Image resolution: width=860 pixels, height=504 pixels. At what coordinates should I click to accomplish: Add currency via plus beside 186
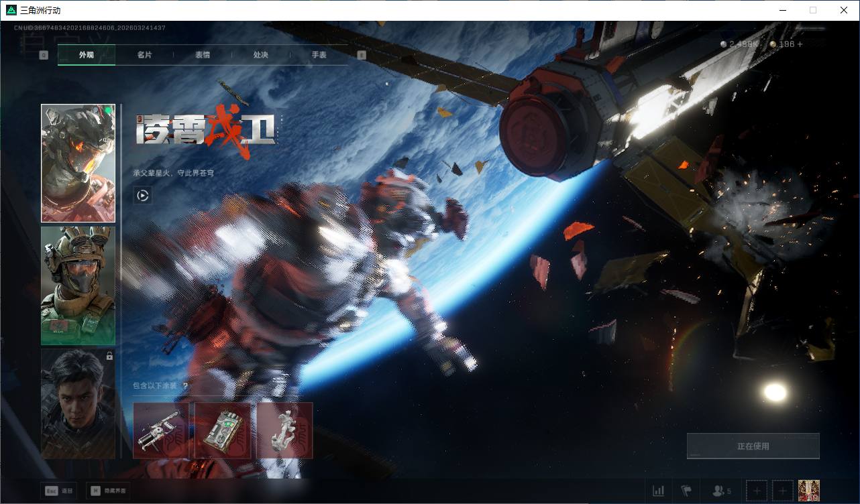tap(800, 44)
